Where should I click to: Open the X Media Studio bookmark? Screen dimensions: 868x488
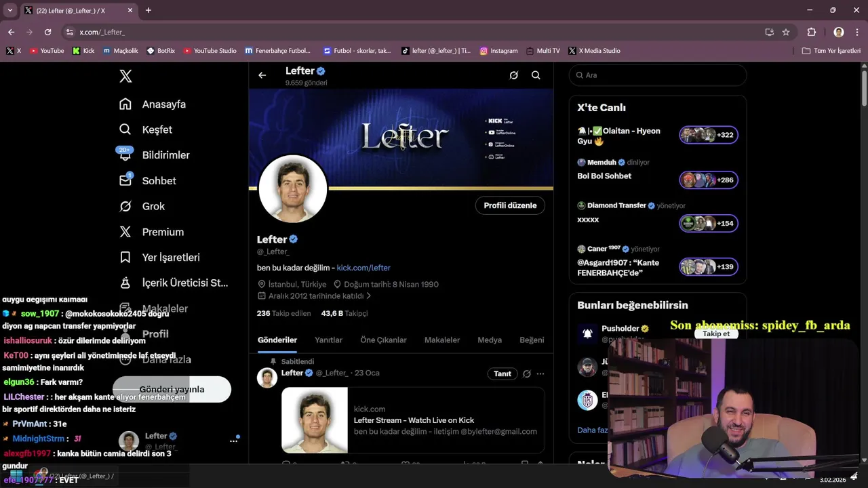click(x=595, y=51)
